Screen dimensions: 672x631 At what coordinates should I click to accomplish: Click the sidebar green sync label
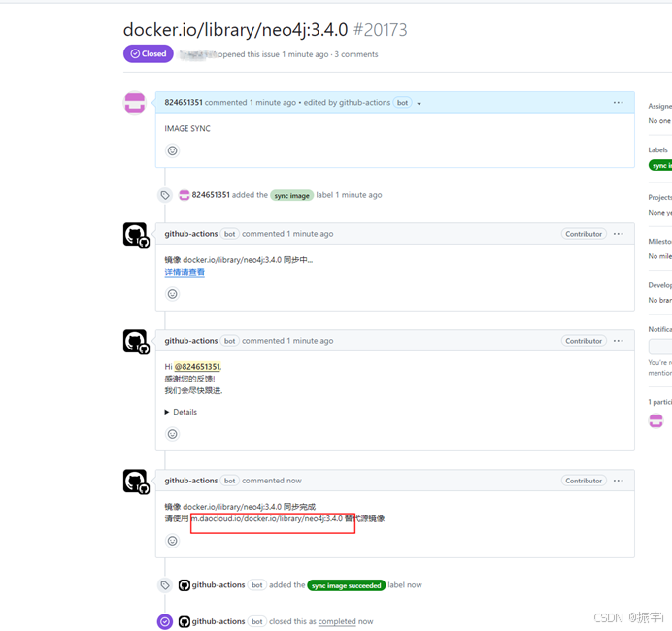(660, 166)
